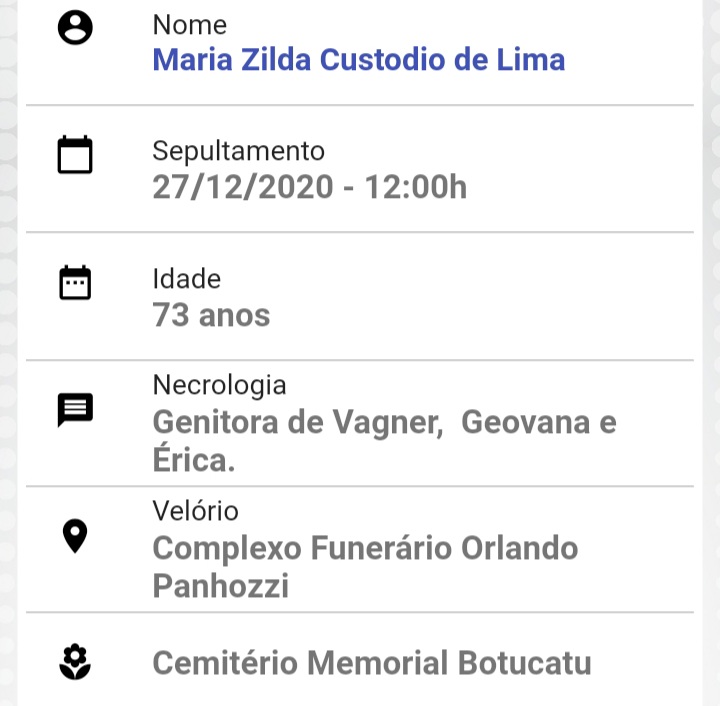Click Cemitério Memorial Botucatu text
This screenshot has width=720, height=706.
click(372, 663)
